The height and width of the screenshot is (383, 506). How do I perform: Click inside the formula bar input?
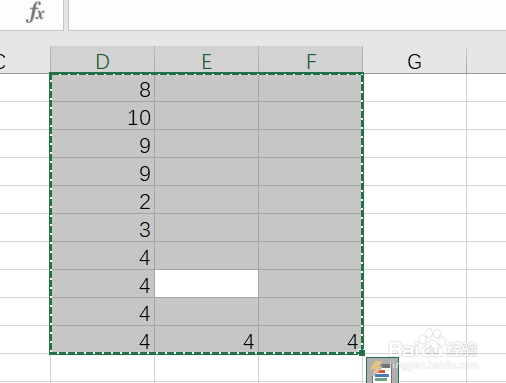[x=287, y=15]
